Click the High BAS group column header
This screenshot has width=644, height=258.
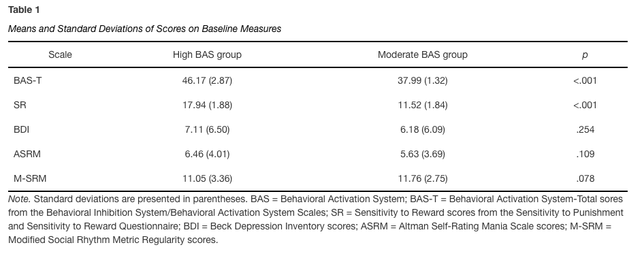click(x=207, y=54)
